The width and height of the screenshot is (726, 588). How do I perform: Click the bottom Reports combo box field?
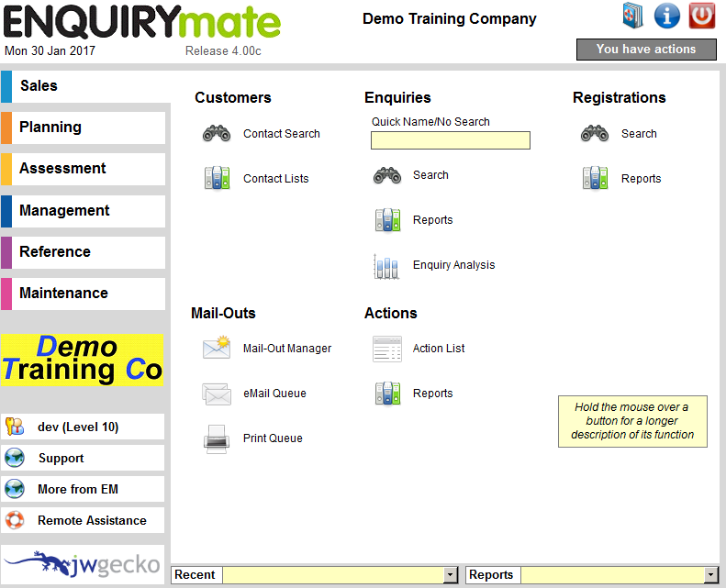pos(612,575)
